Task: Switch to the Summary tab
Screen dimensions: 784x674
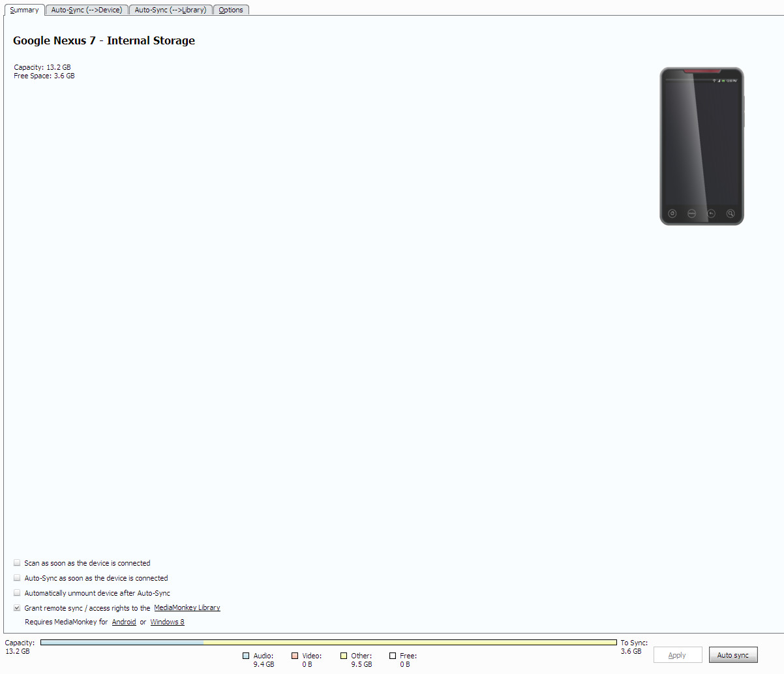Action: (24, 10)
